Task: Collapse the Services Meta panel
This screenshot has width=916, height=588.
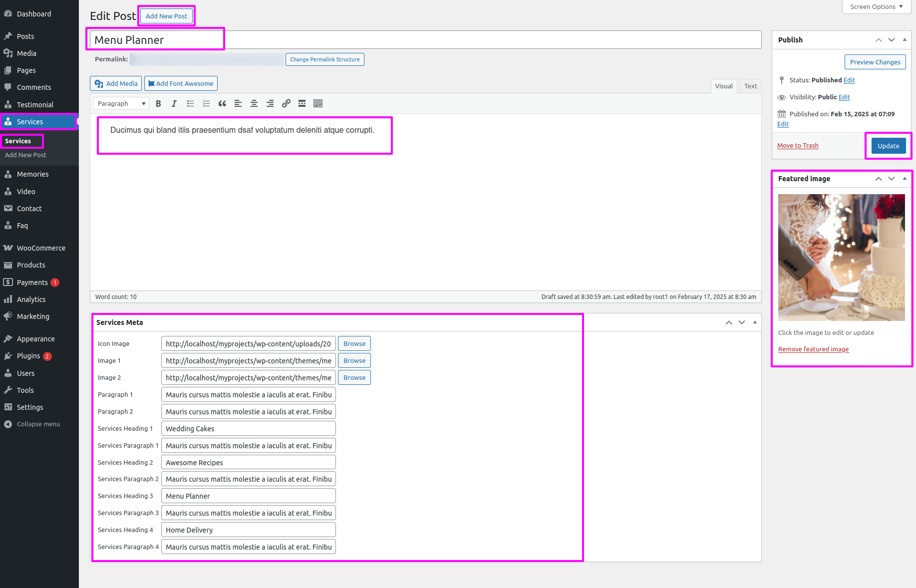Action: point(755,322)
